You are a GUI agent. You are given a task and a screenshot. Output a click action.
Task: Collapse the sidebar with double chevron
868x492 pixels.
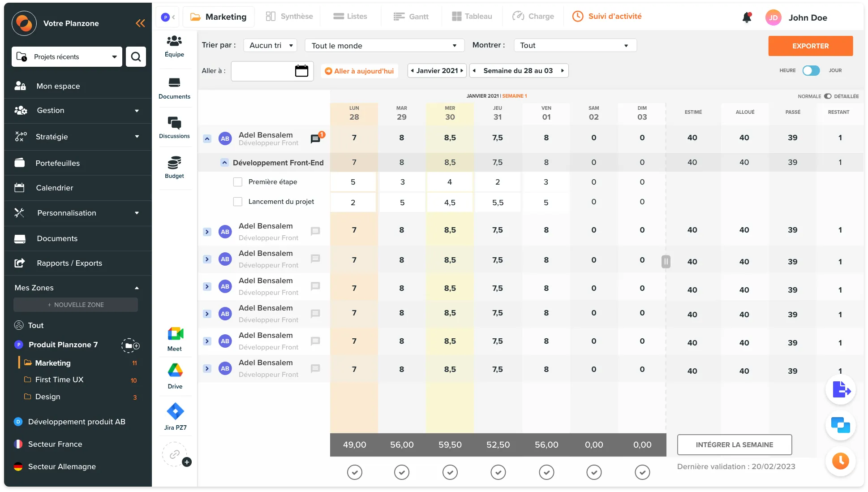click(x=140, y=23)
